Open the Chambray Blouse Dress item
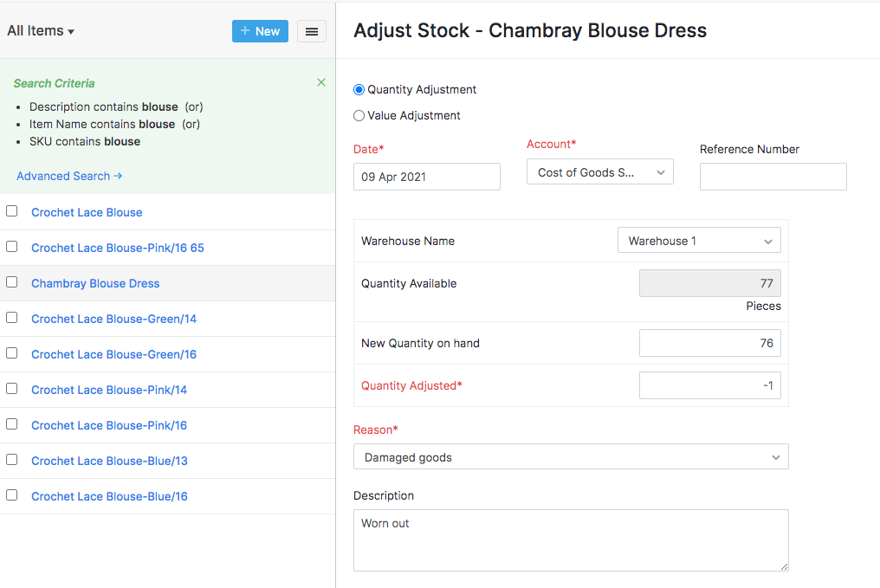 click(95, 283)
